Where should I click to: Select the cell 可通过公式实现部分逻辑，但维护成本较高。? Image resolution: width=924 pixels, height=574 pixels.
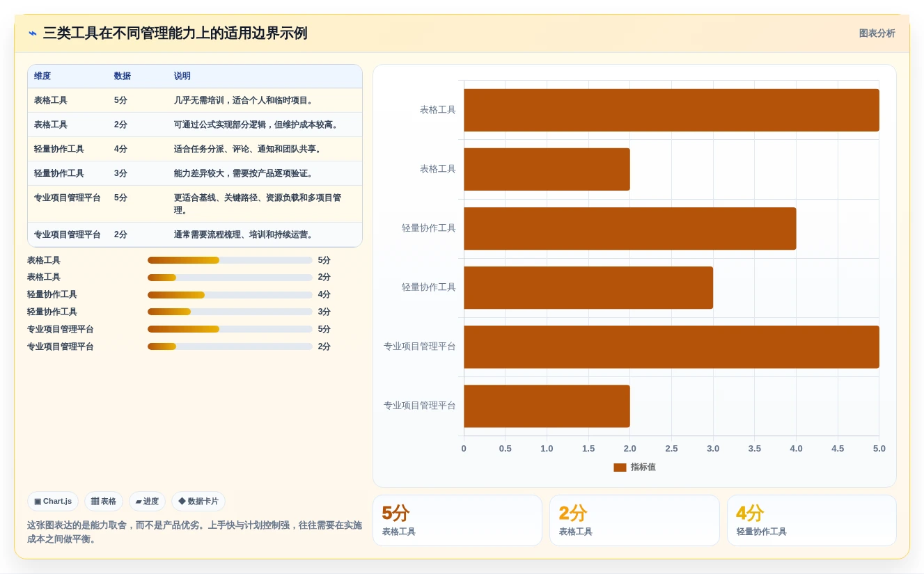(265, 125)
